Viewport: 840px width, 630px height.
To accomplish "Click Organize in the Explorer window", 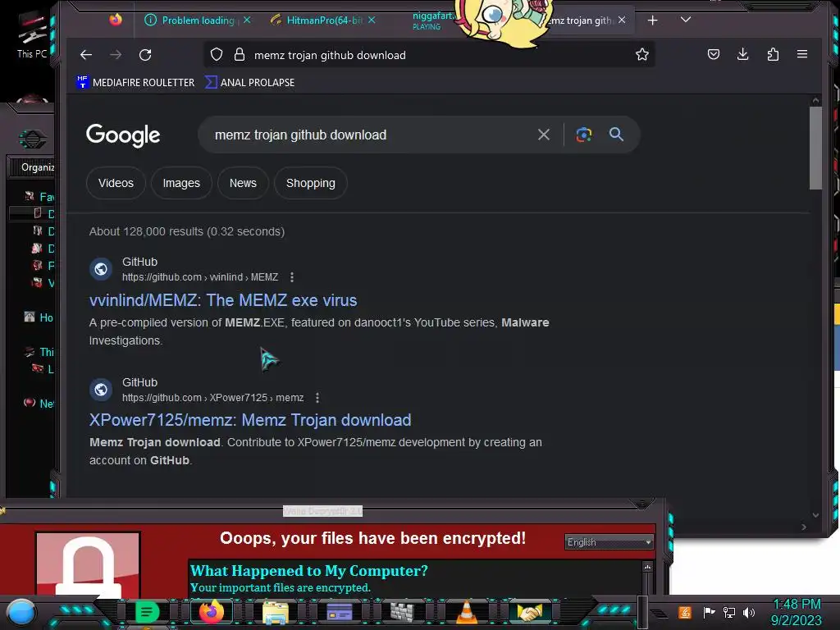I will [x=38, y=167].
